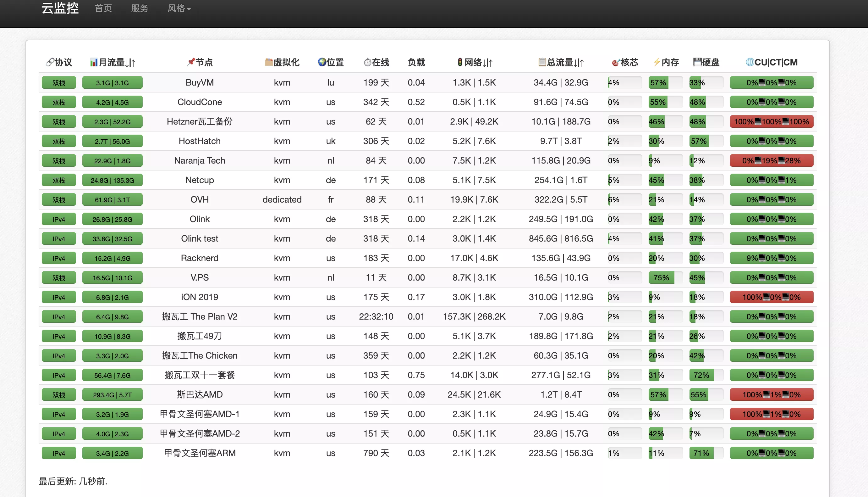Screen dimensions: 868x497
Task: Select the OVH node name
Action: click(200, 200)
